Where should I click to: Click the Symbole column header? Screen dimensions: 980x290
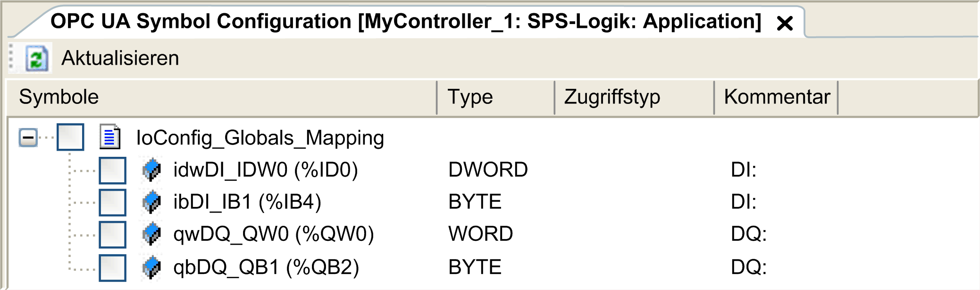click(222, 97)
